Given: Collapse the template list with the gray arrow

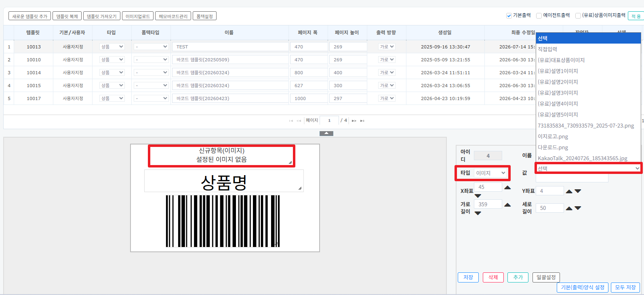Looking at the screenshot, I should coord(326,134).
